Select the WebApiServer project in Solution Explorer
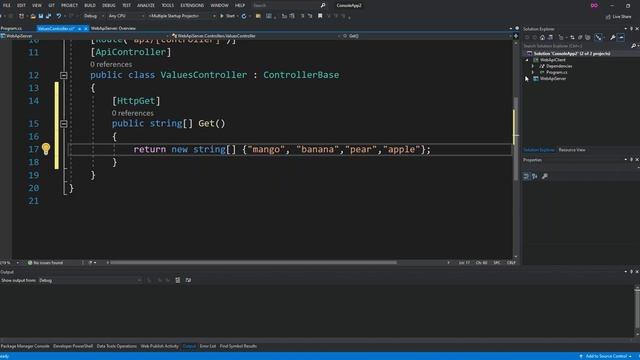Viewport: 640px width, 360px height. [x=553, y=78]
